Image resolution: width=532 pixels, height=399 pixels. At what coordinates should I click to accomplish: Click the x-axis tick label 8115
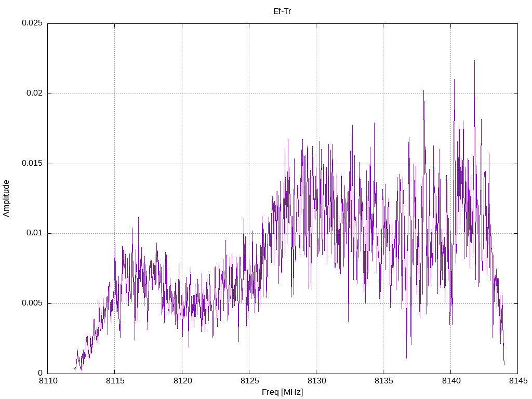point(115,381)
